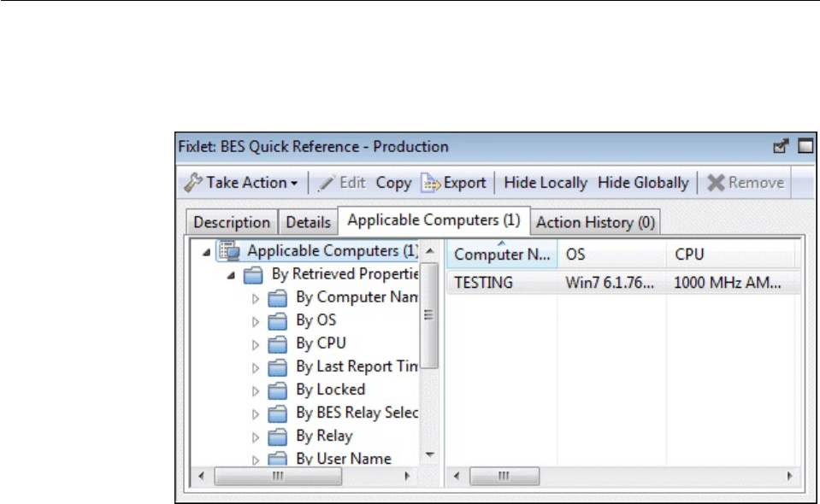Screen dimensions: 820x504
Task: Select the TESTING computer row
Action: [623, 283]
